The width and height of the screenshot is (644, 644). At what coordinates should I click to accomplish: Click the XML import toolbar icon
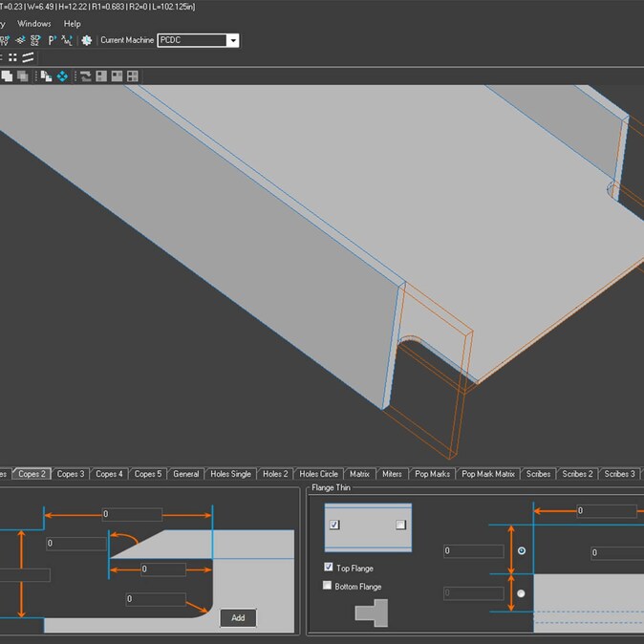point(67,40)
